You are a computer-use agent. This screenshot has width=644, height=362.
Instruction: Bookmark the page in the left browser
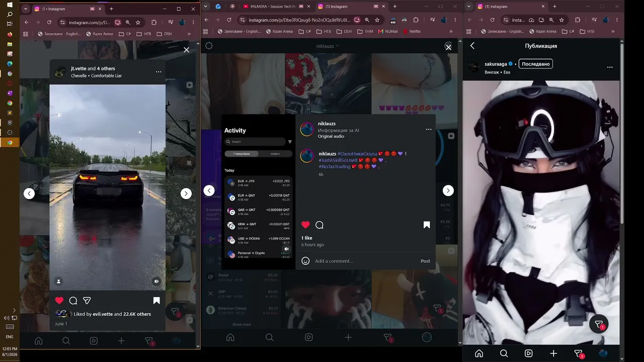(x=138, y=22)
